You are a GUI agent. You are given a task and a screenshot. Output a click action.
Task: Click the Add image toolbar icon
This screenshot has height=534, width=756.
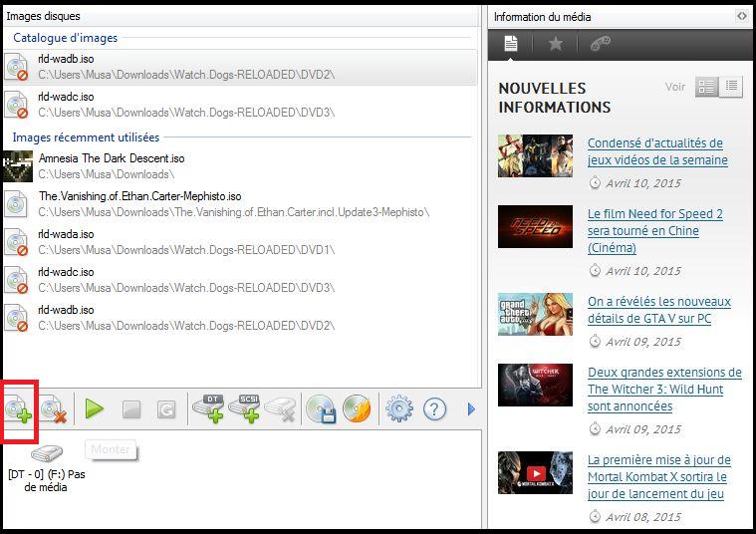(18, 410)
